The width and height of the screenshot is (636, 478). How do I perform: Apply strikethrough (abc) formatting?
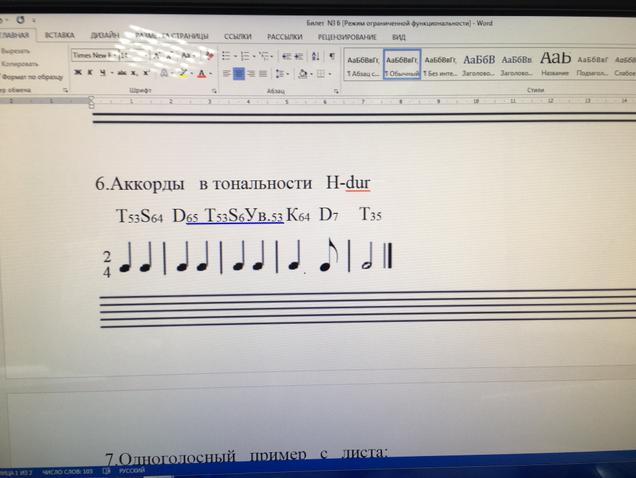[121, 73]
